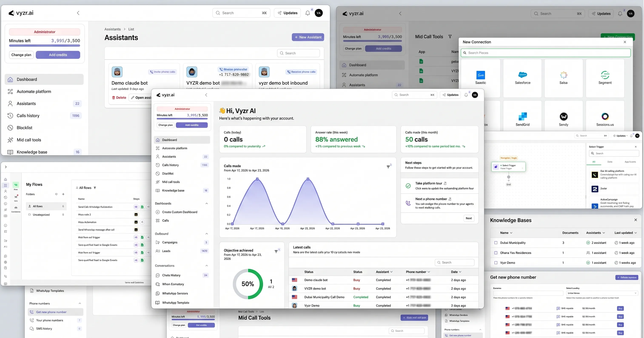Screen dimensions: 644x338
Task: Click the VS avatar in front dashboard window
Action: (x=475, y=95)
